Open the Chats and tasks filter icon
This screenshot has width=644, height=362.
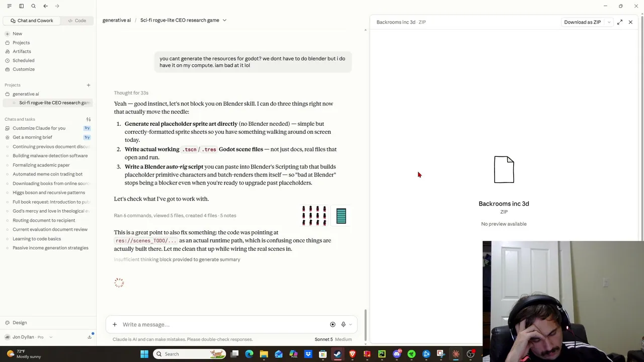coord(89,119)
